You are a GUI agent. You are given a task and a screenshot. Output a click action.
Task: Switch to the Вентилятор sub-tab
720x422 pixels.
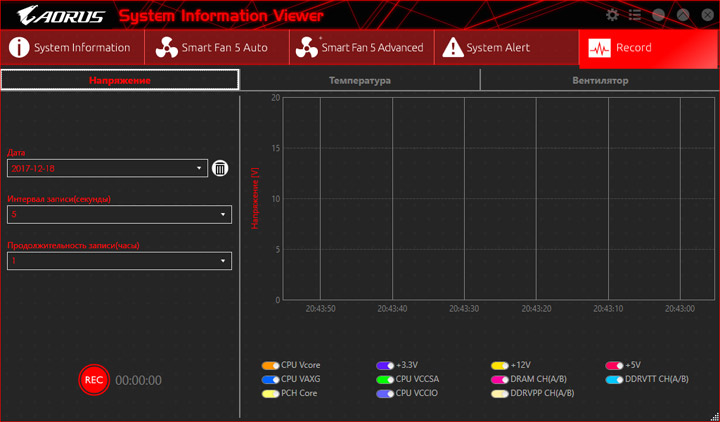click(600, 80)
